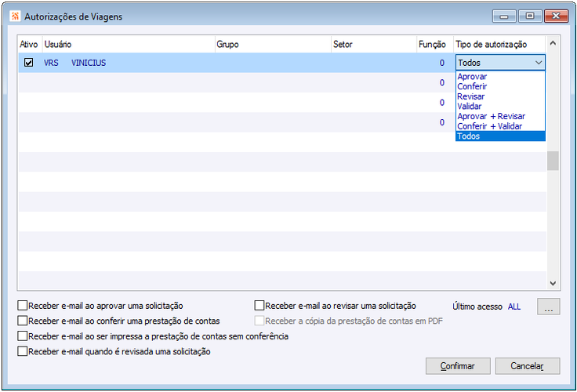Click the vertical scrollbar thumb
The height and width of the screenshot is (392, 577).
point(553,161)
